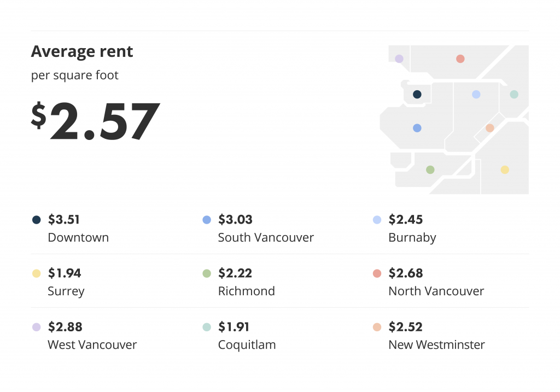
Task: Click the lavender West Vancouver map dot
Action: tap(399, 58)
